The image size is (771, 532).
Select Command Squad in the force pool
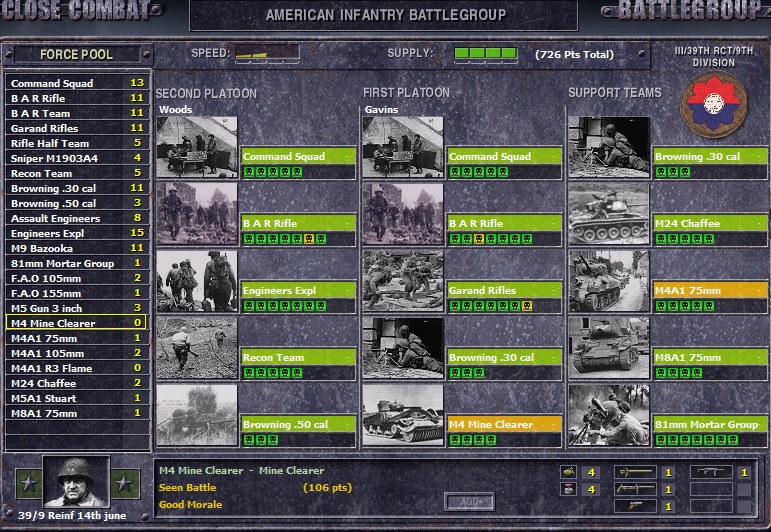pyautogui.click(x=76, y=83)
